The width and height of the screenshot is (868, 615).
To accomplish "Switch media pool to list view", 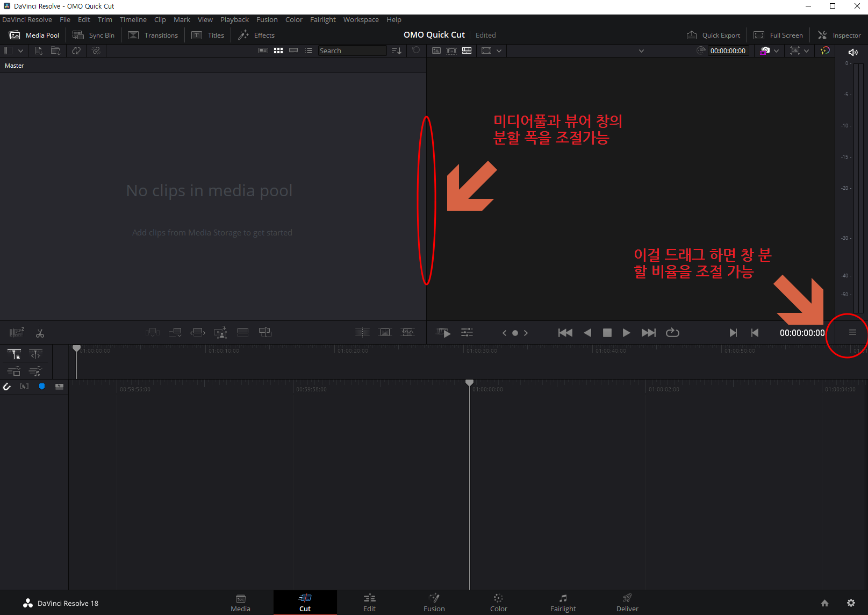I will [309, 51].
